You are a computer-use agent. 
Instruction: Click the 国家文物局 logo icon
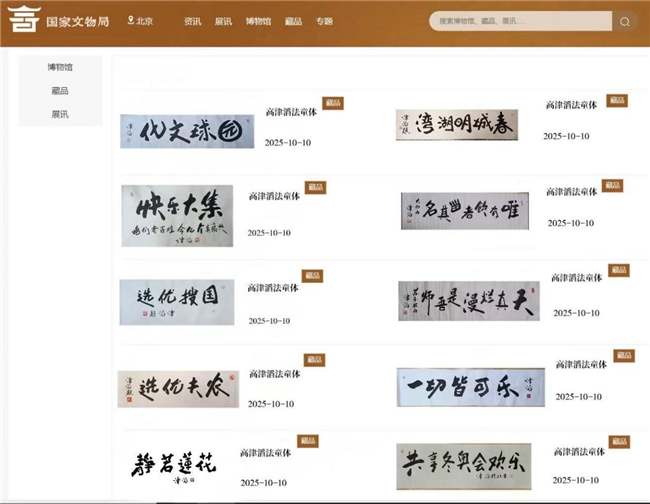coord(21,21)
